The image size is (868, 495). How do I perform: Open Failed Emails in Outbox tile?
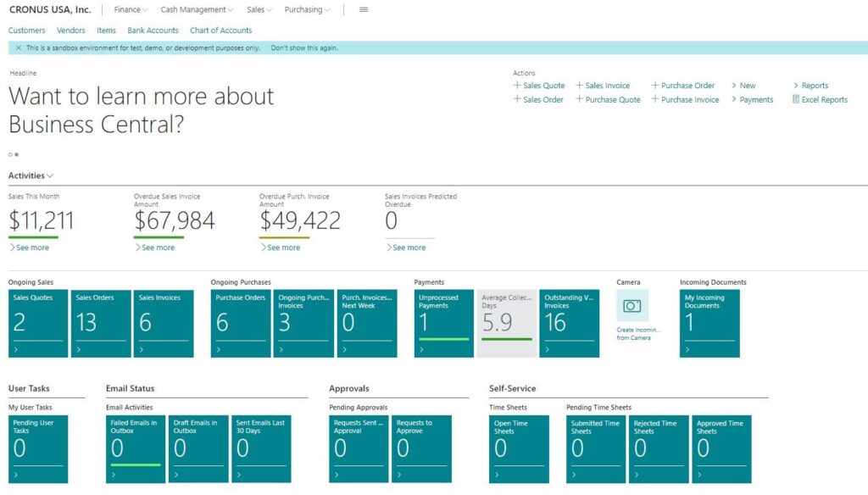136,449
